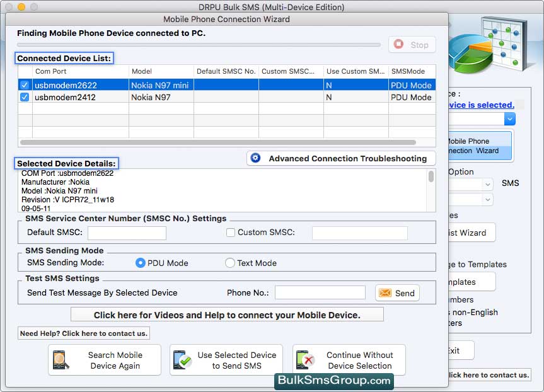Click the Selected Device Details vertical scrollbar
Viewport: 544px width, 392px height.
[431, 176]
